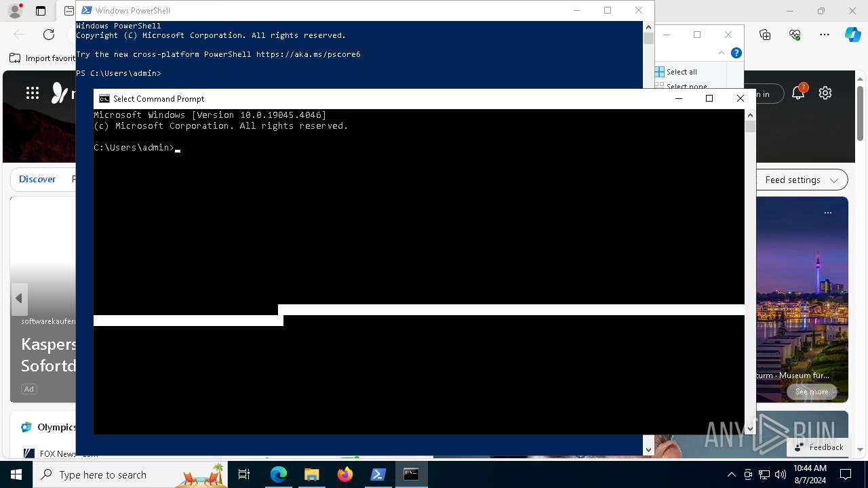868x488 pixels.
Task: Switch to the Discover feed tab
Action: (37, 179)
